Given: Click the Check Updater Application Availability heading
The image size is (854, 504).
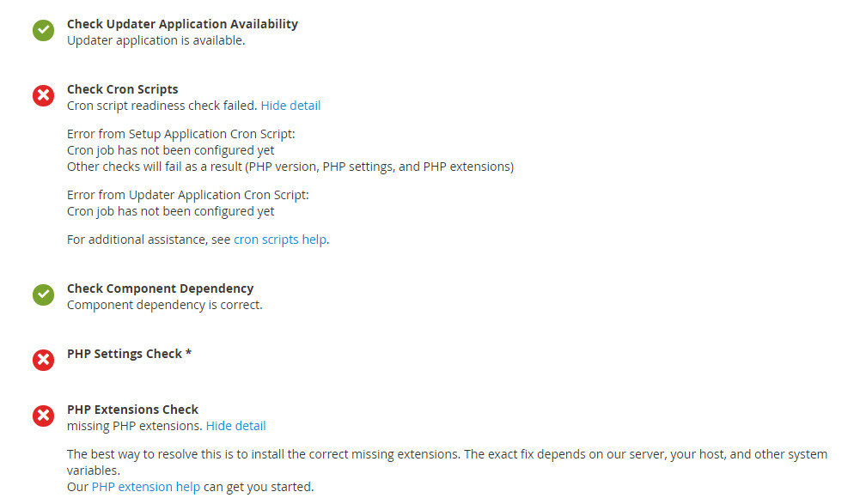Looking at the screenshot, I should (182, 24).
